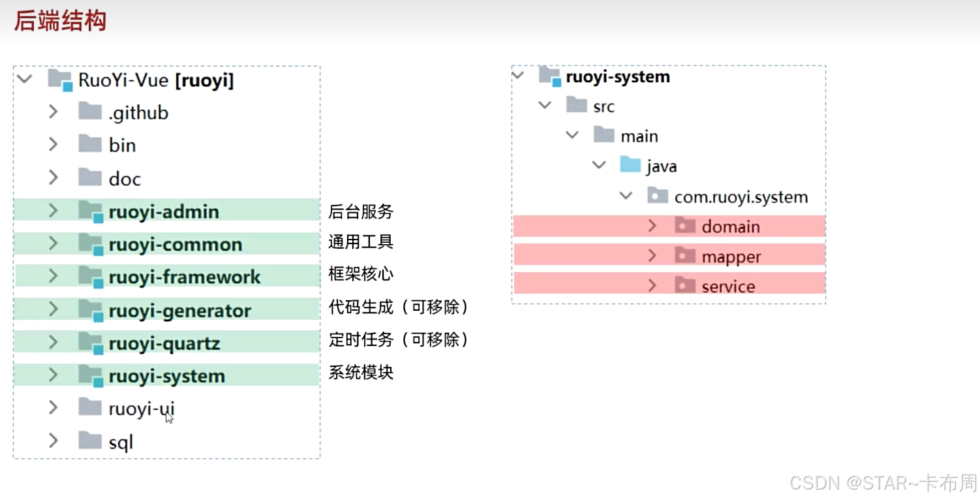Click the RuoYi-Vue project root folder icon

pos(60,80)
